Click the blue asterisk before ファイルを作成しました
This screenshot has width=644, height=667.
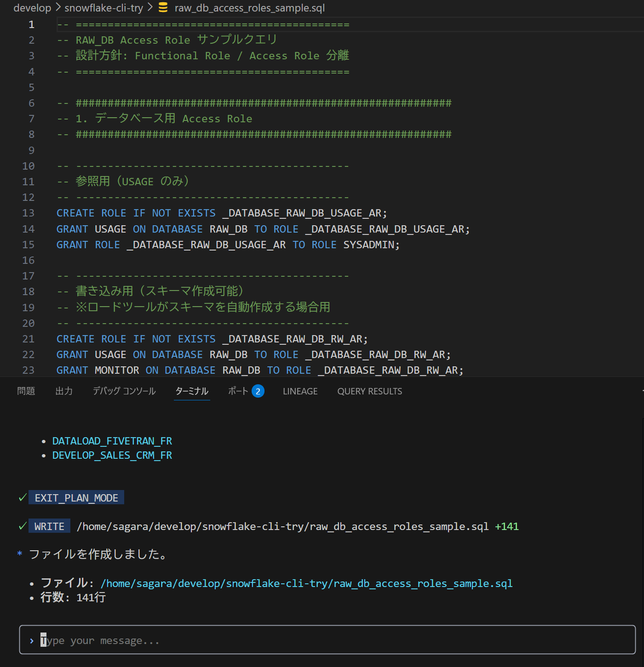click(20, 554)
